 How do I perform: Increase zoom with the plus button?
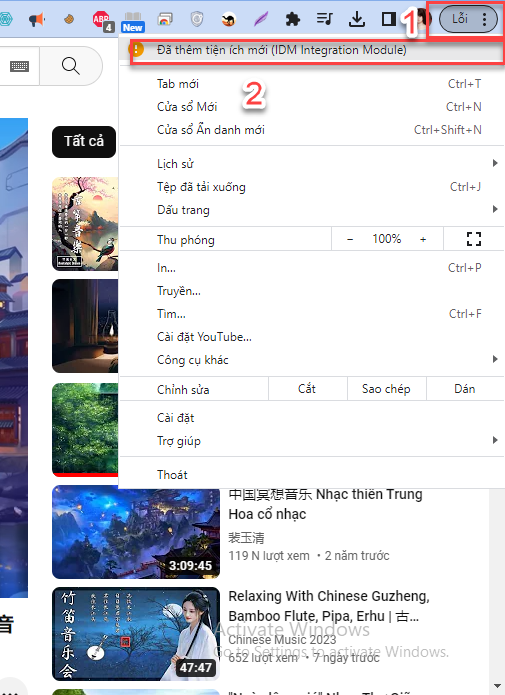(x=423, y=239)
